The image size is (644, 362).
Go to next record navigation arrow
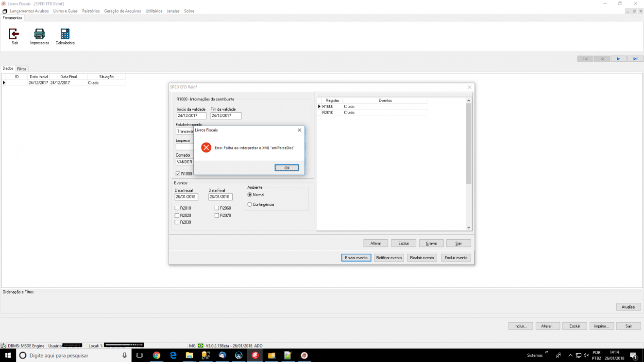point(618,59)
